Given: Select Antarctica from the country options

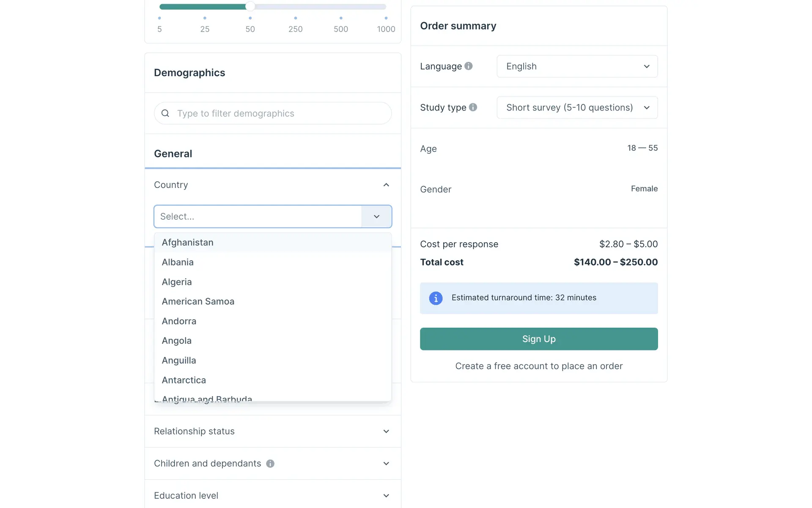Looking at the screenshot, I should point(184,380).
